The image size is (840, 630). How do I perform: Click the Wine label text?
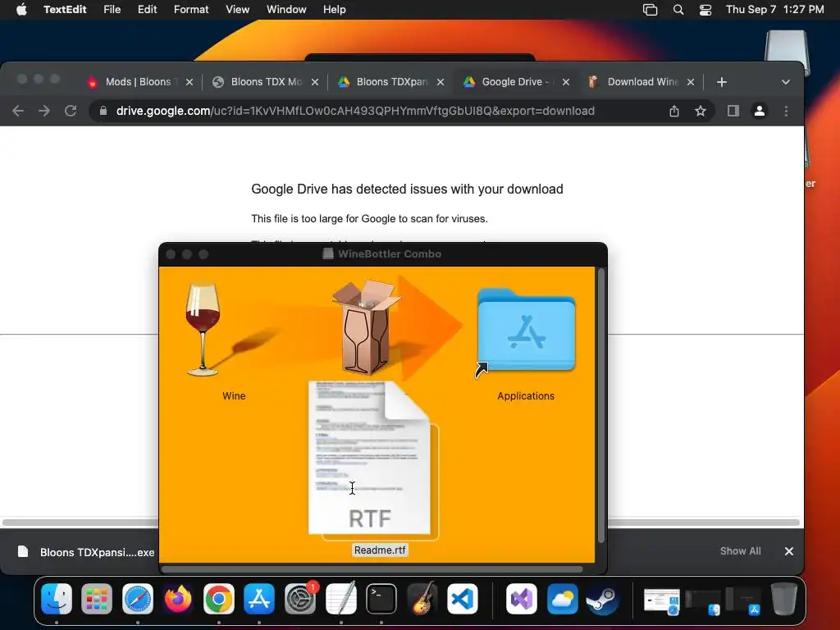click(x=234, y=396)
